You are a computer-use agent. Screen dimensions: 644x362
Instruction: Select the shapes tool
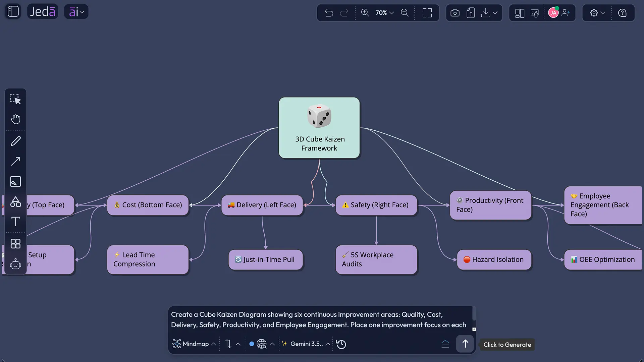15,201
